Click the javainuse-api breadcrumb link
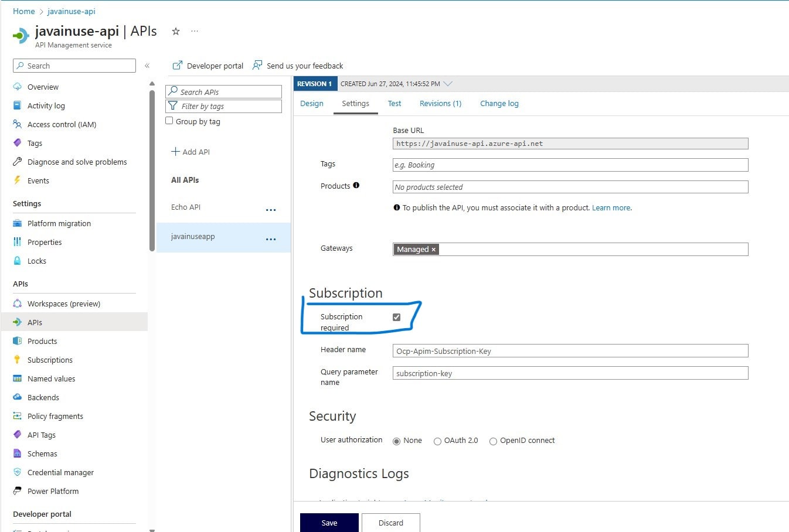Screen dimensions: 789x532 72,11
